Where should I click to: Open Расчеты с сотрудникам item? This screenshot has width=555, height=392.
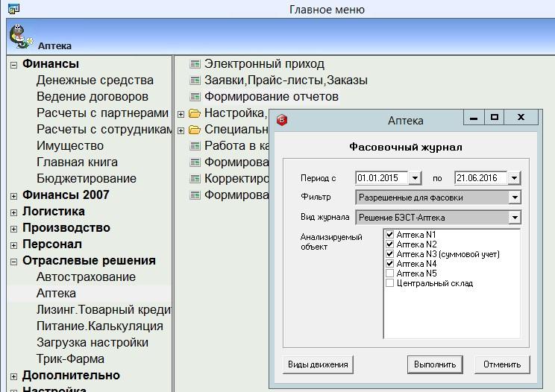(104, 130)
